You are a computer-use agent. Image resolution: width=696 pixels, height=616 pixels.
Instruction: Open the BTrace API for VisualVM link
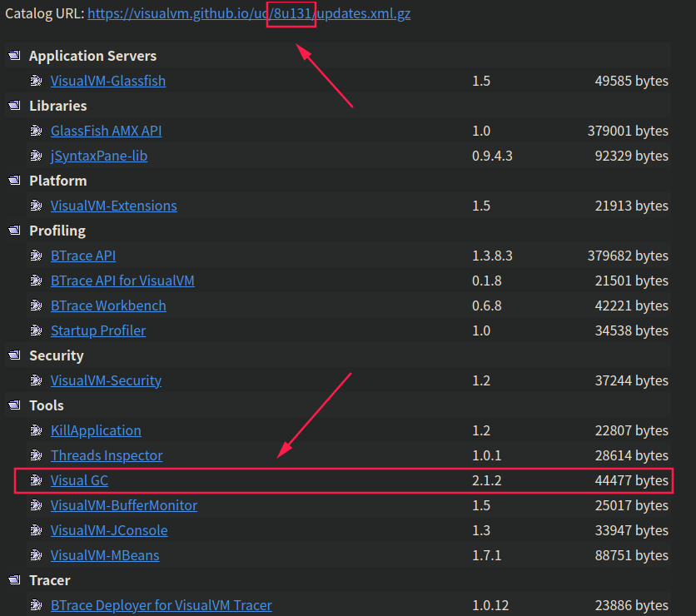click(x=122, y=281)
